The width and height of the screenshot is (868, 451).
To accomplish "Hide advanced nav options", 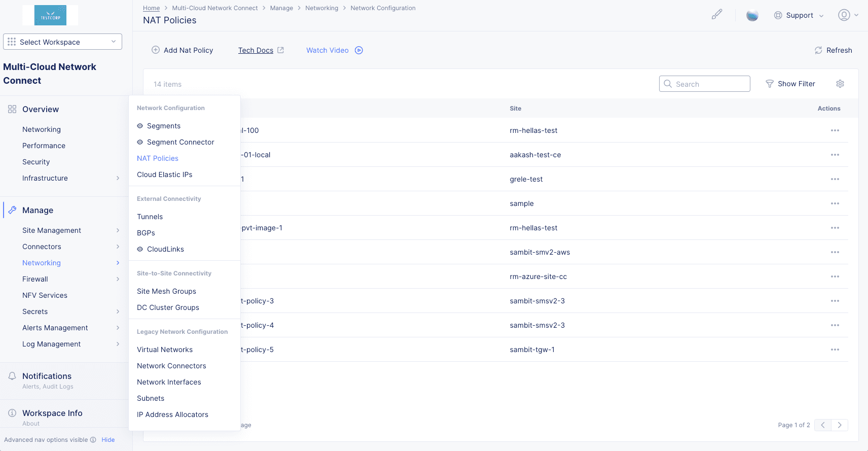I will pos(108,440).
